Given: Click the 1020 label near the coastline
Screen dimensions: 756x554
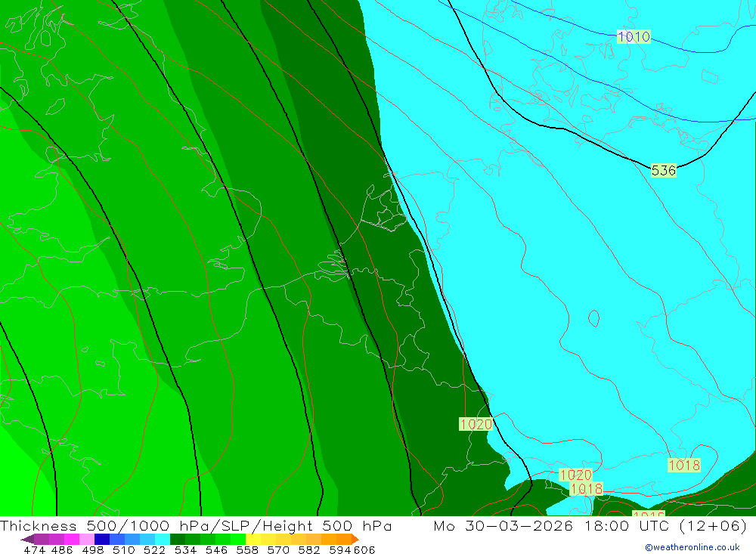Looking at the screenshot, I should [476, 424].
